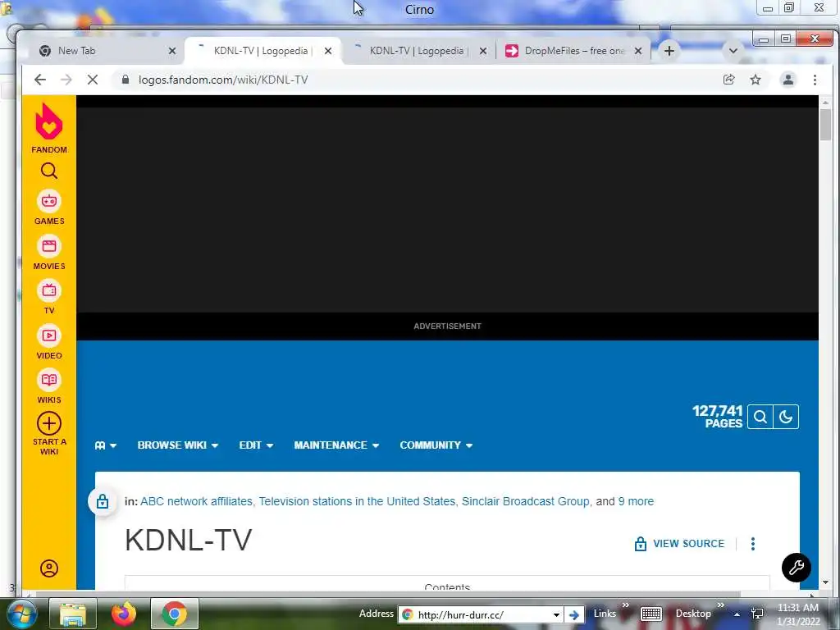Open the page actions three-dot menu
The image size is (840, 630).
[x=753, y=544]
